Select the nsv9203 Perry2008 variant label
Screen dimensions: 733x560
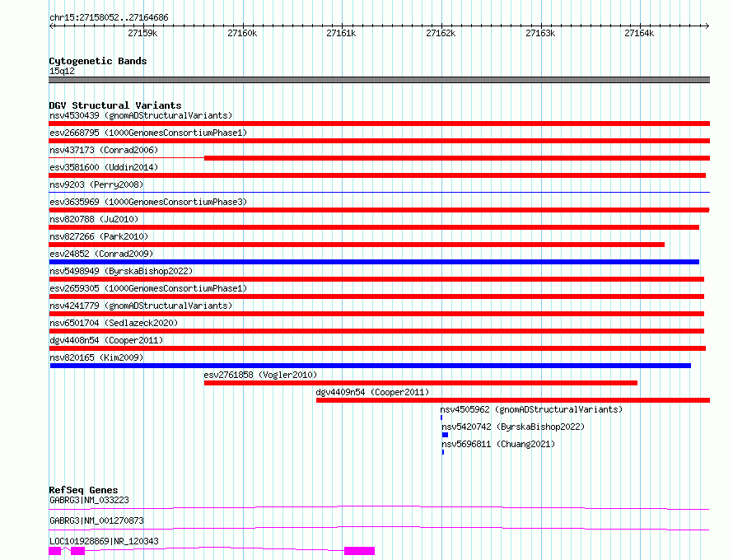[96, 184]
